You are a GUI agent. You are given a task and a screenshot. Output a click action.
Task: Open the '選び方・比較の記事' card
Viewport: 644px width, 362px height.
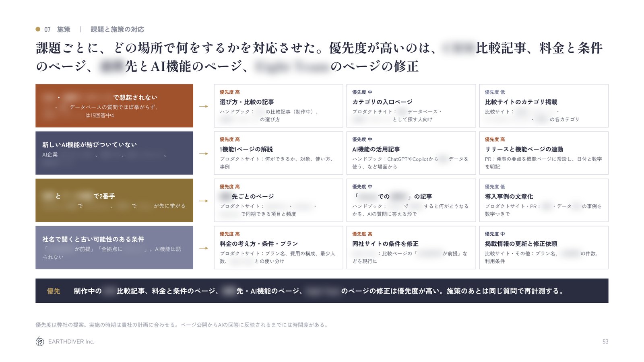pos(278,106)
